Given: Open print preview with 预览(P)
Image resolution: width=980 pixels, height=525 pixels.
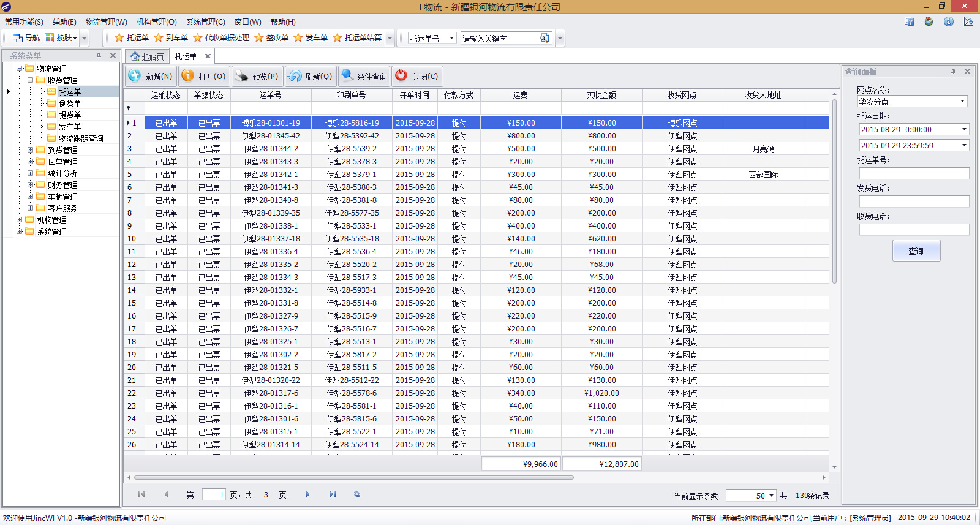Looking at the screenshot, I should tap(257, 77).
